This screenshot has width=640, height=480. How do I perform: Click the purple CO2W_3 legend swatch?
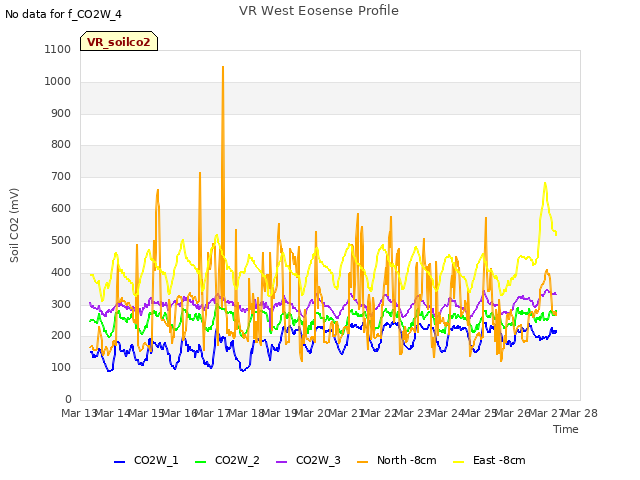(282, 462)
